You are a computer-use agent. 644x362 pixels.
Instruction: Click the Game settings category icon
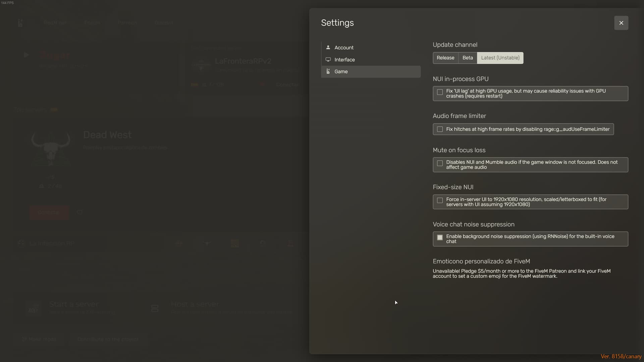[x=328, y=71]
